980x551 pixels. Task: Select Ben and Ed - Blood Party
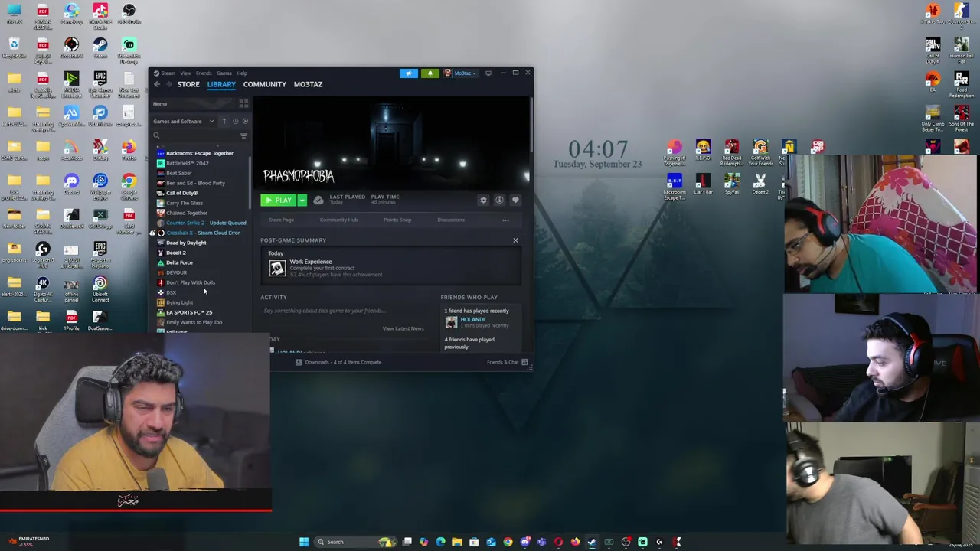[x=195, y=183]
